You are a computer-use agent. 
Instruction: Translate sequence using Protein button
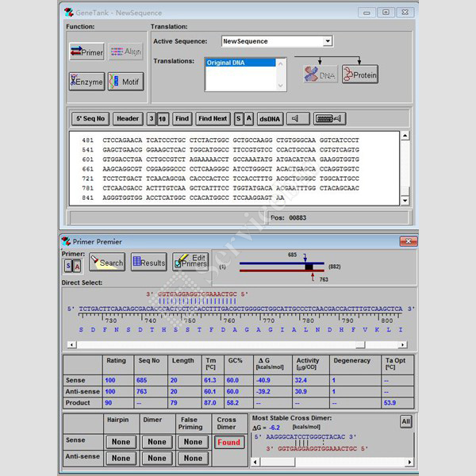[359, 75]
